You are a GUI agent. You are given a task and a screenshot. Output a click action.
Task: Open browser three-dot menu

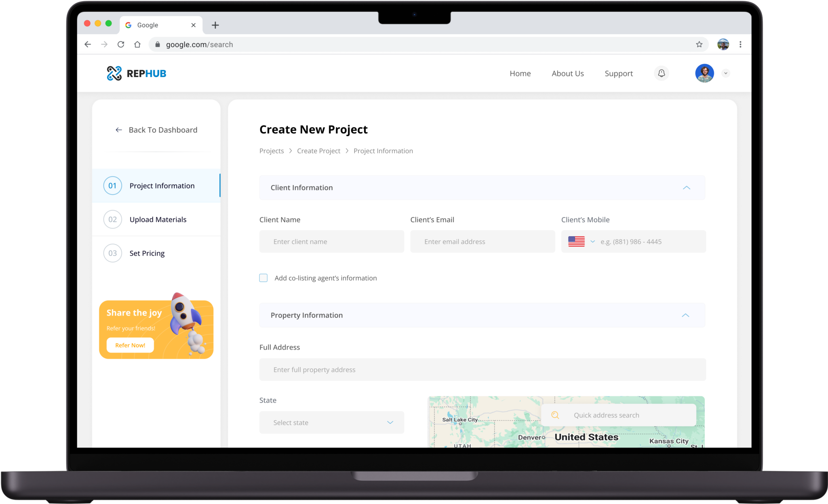740,44
